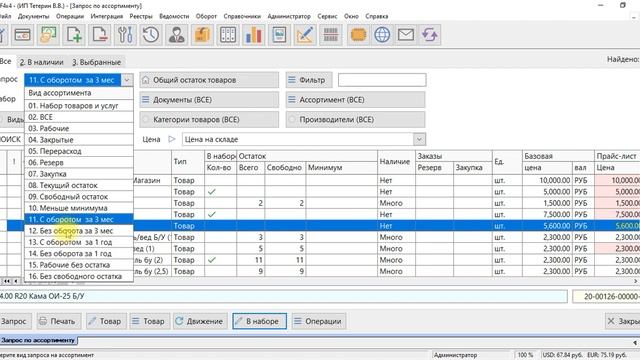640x360 pixels.
Task: Click the Минимум column header
Action: 342,167
